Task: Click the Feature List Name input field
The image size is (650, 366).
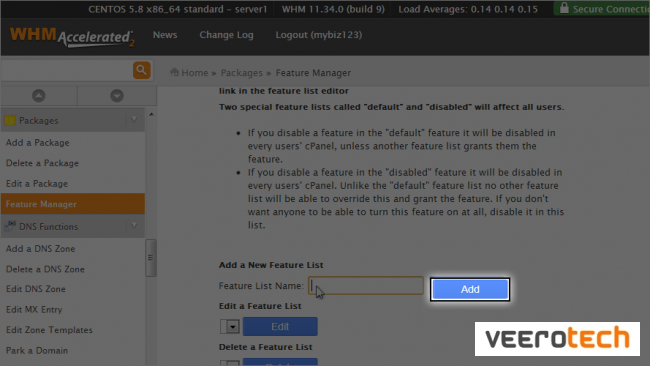Action: click(366, 286)
